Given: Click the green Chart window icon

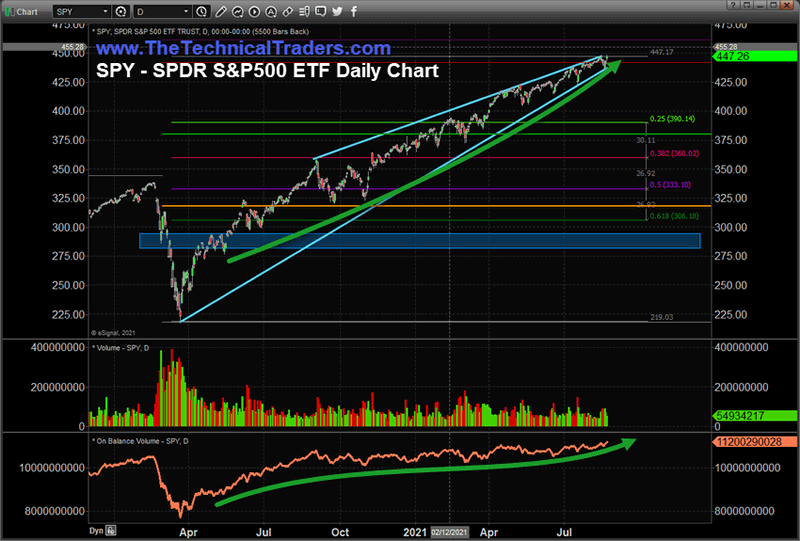Looking at the screenshot, I should pos(10,11).
